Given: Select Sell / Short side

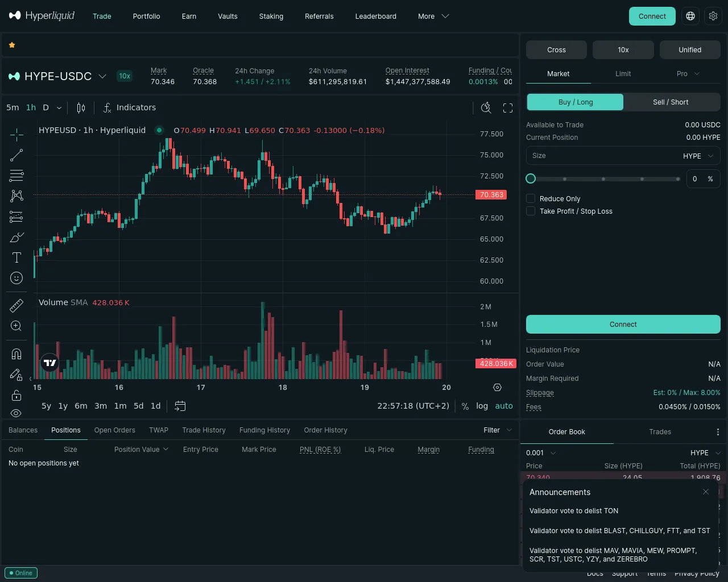Looking at the screenshot, I should tap(671, 102).
